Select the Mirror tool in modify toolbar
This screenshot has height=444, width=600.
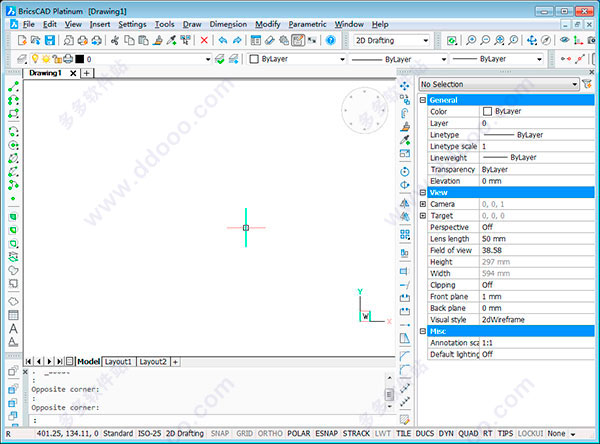click(404, 203)
